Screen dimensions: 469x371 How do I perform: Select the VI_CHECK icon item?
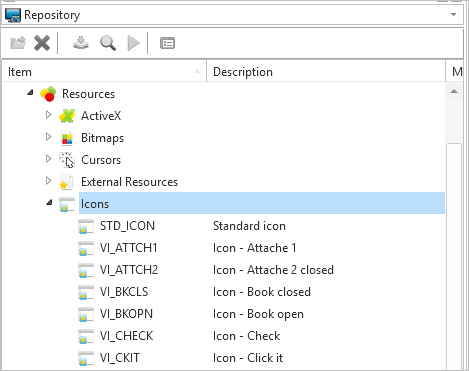(126, 336)
